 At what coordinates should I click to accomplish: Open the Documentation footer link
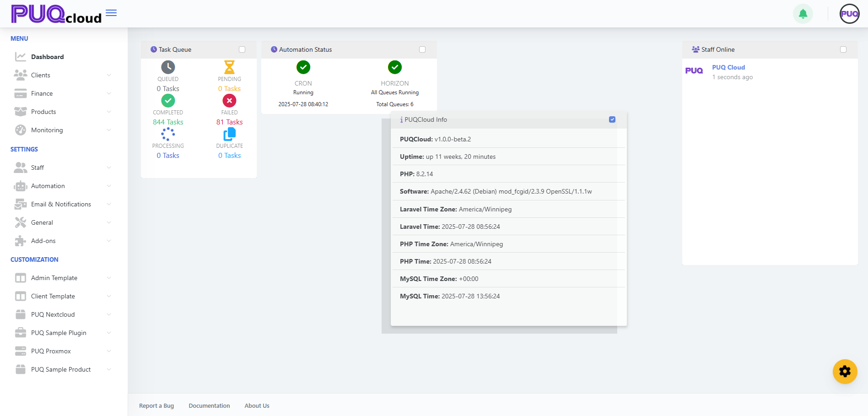pos(209,406)
